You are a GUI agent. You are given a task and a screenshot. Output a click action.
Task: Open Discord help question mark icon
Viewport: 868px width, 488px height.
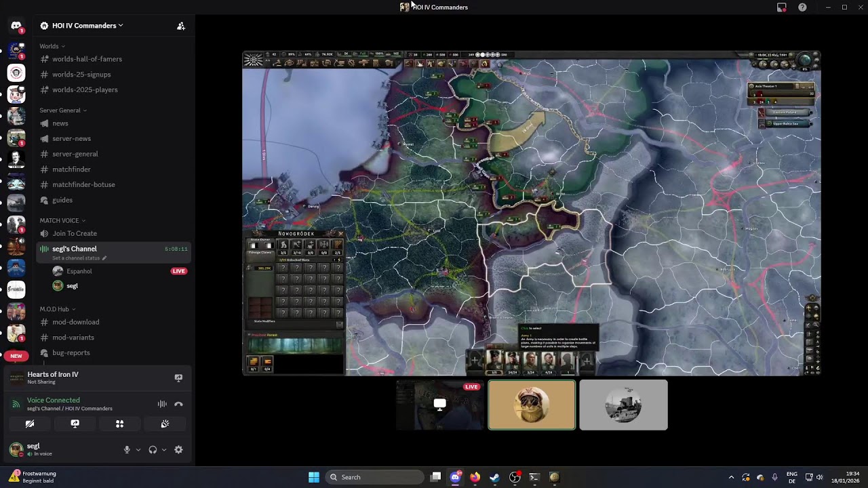(x=802, y=7)
